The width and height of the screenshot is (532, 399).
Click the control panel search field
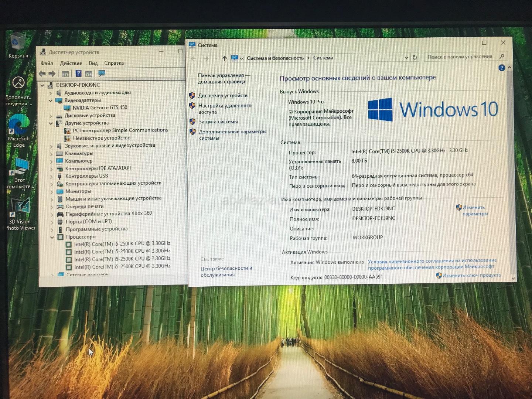point(460,57)
